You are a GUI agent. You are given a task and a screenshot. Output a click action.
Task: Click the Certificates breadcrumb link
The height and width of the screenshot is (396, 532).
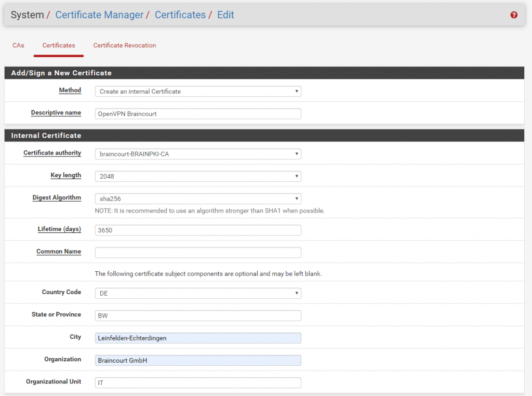[x=180, y=15]
